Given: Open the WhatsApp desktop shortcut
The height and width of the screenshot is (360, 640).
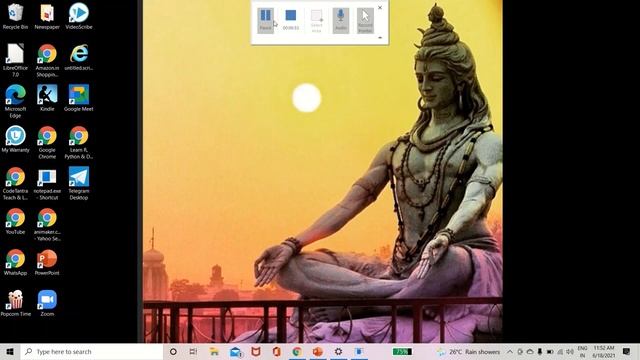Looking at the screenshot, I should (15, 262).
